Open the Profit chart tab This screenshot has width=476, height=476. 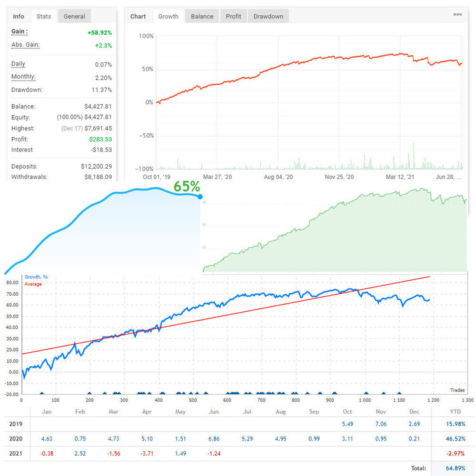(x=233, y=17)
